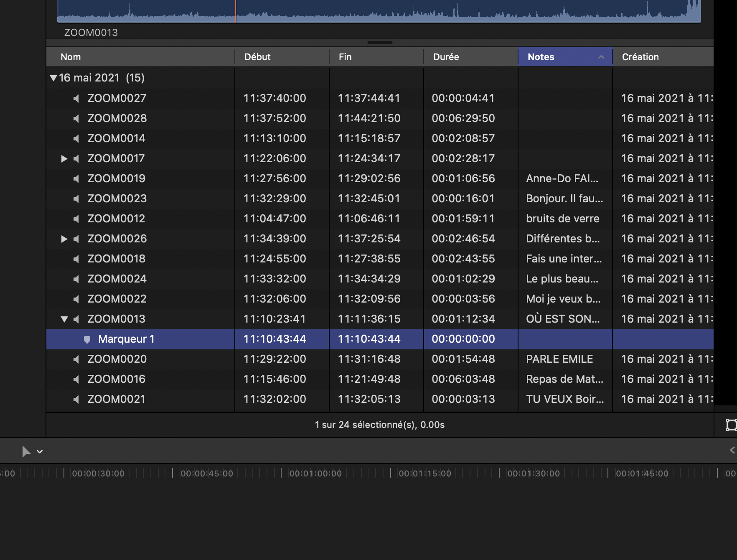Select the ZOOM0019 clip name
Viewport: 737px width, 560px height.
coord(117,179)
